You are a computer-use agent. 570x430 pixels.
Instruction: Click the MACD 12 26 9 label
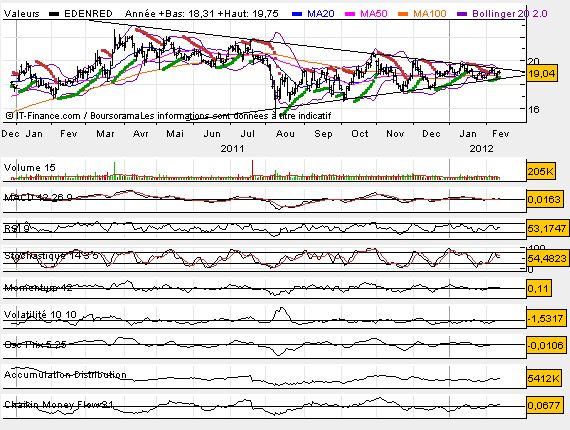pyautogui.click(x=38, y=197)
